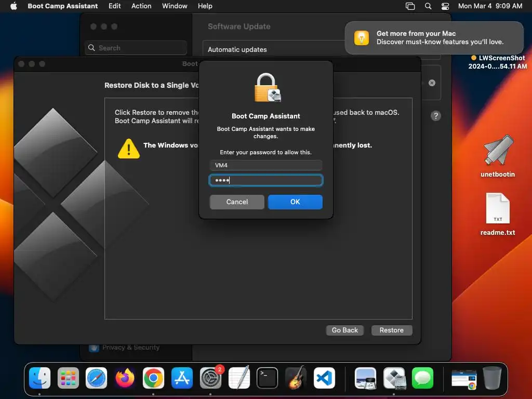This screenshot has height=399, width=532.
Task: Open the App Store from the Dock
Action: point(182,378)
